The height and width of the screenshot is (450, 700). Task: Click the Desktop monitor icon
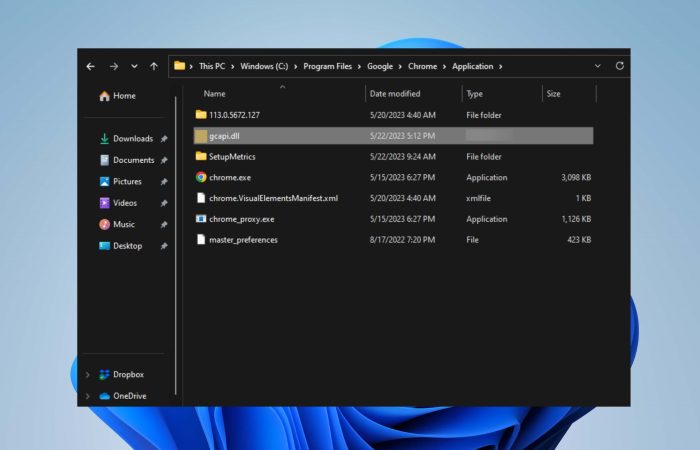coord(104,246)
